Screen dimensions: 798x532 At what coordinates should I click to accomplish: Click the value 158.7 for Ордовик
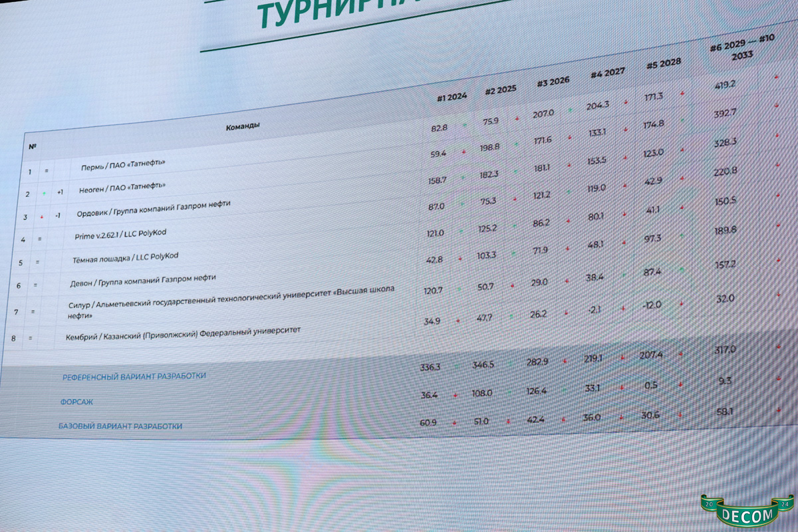438,180
